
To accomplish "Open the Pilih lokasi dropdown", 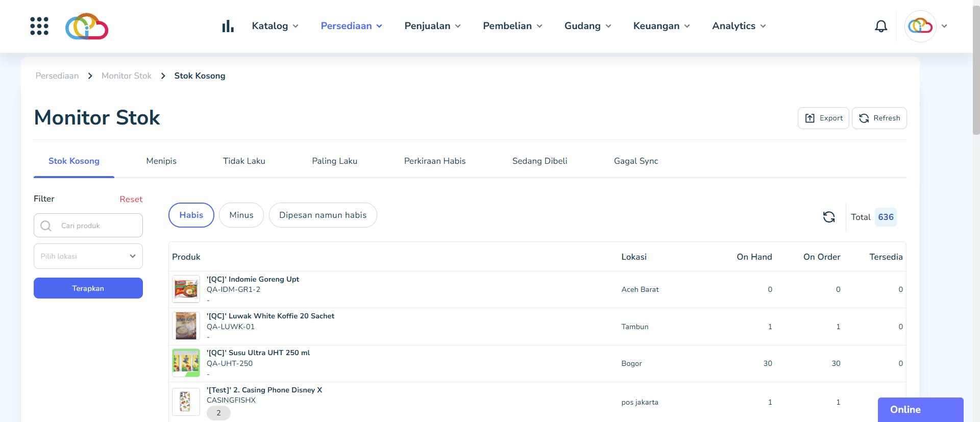I will (88, 256).
